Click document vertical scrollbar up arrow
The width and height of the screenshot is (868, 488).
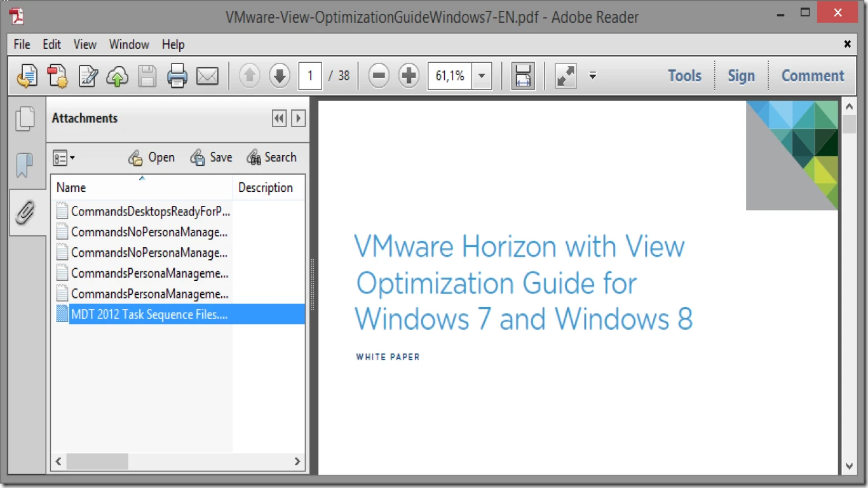pyautogui.click(x=850, y=106)
